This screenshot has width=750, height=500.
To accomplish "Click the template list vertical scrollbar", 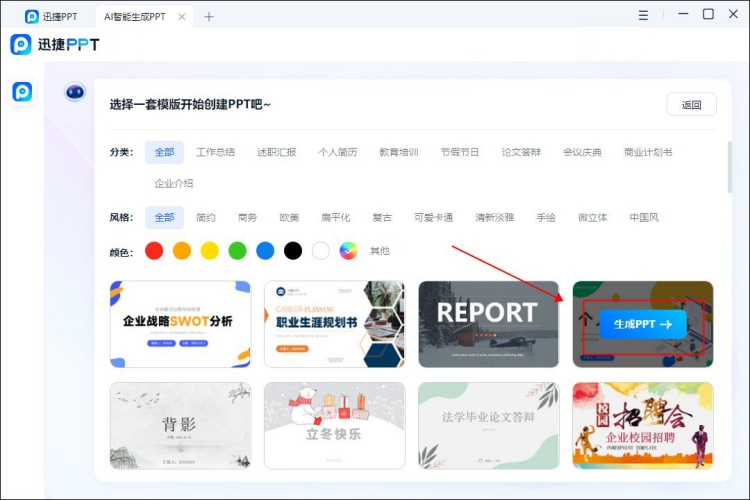I will [729, 167].
